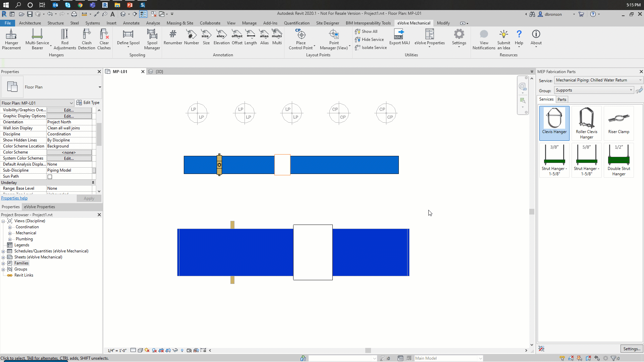
Task: Switch to eVolve Properties panel tab
Action: click(39, 207)
